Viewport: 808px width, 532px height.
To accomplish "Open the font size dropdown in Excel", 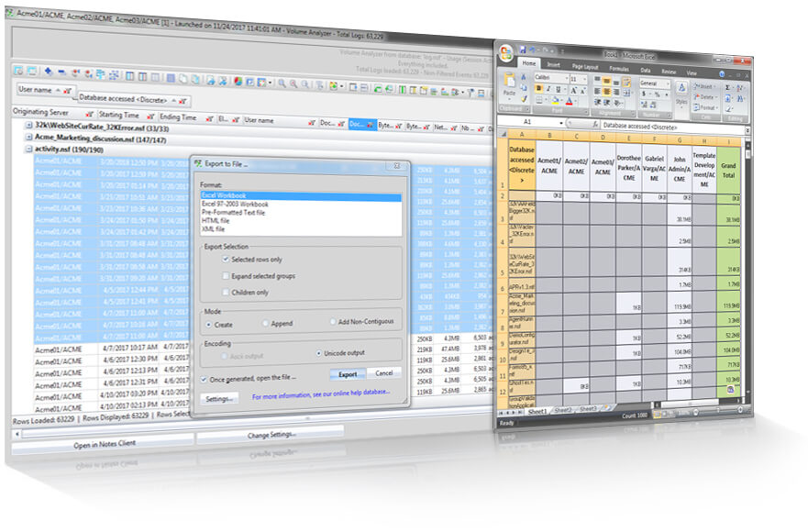I will click(x=584, y=80).
